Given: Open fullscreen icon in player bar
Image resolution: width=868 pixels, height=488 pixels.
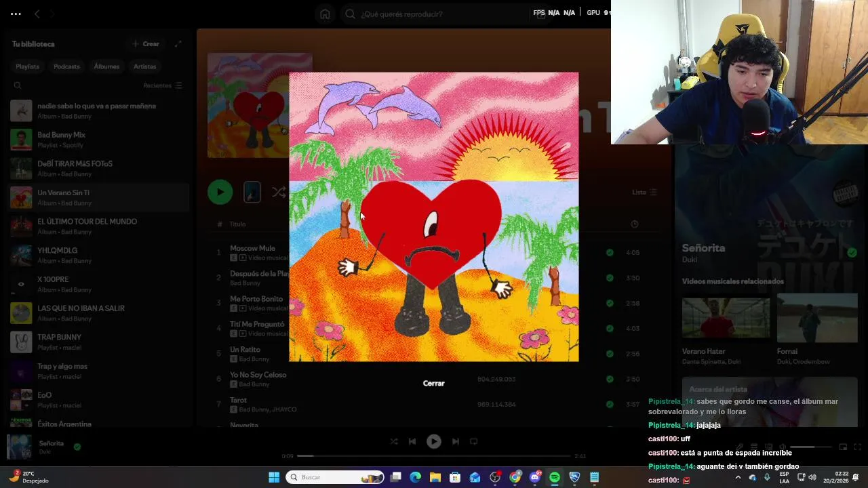Looking at the screenshot, I should [858, 447].
